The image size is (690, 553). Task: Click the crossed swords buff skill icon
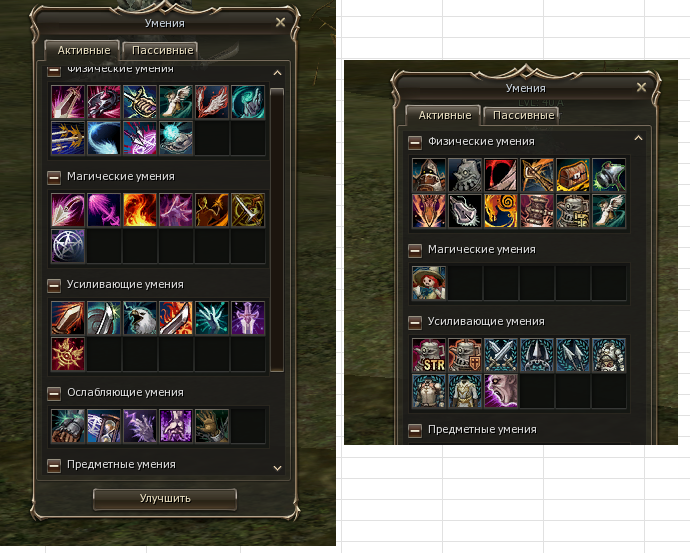[501, 355]
